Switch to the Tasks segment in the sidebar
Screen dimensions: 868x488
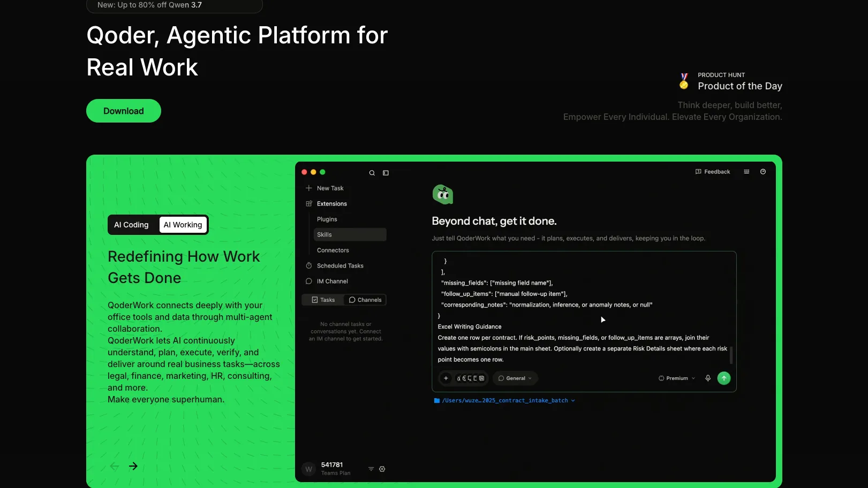point(323,300)
